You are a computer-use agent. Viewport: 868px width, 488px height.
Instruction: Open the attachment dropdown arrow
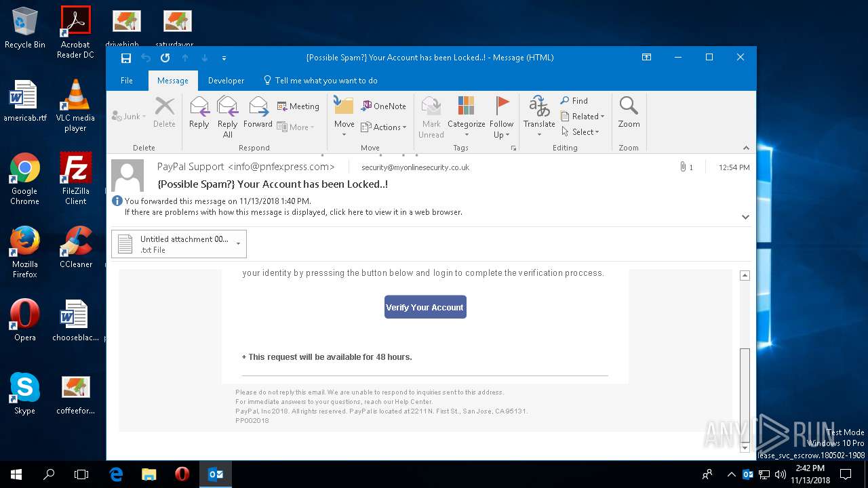[238, 244]
